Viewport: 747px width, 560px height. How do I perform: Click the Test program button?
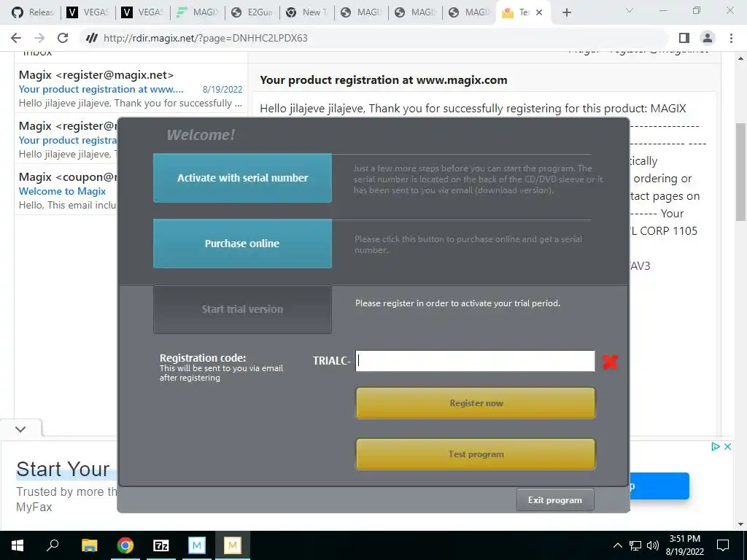[476, 454]
